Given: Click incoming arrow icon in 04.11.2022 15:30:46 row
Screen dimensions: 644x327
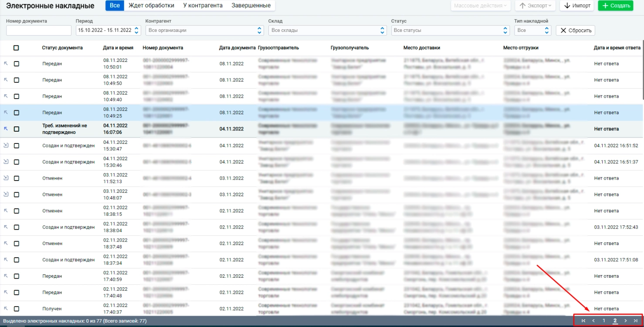Looking at the screenshot, I should click(6, 162).
